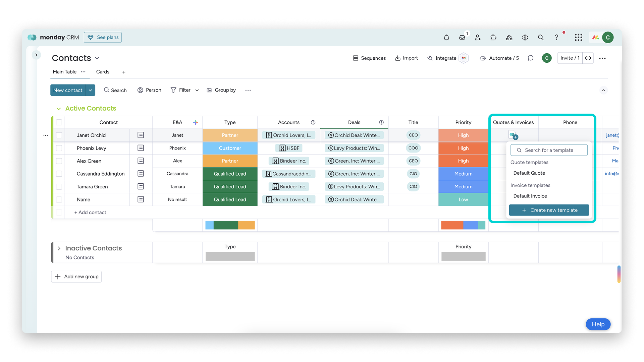The width and height of the screenshot is (644, 362).
Task: Click the See plans button
Action: [103, 37]
